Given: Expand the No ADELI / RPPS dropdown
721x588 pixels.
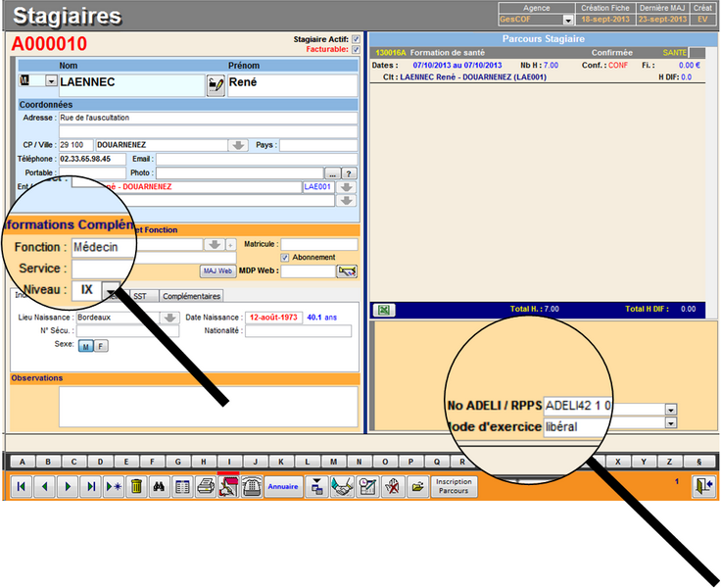Looking at the screenshot, I should (x=671, y=410).
